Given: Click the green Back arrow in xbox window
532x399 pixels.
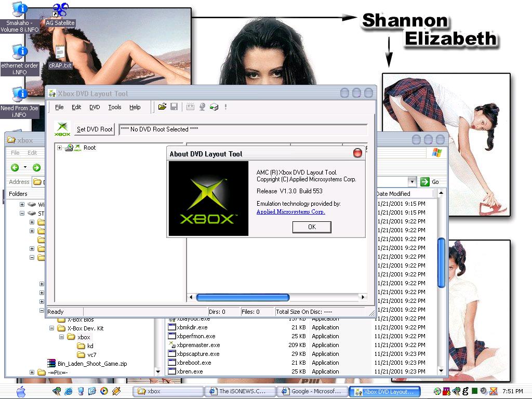Looking at the screenshot, I should (15, 167).
